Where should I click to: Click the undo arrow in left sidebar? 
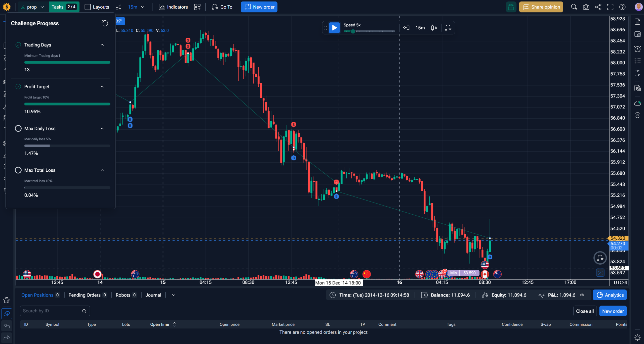click(7, 326)
